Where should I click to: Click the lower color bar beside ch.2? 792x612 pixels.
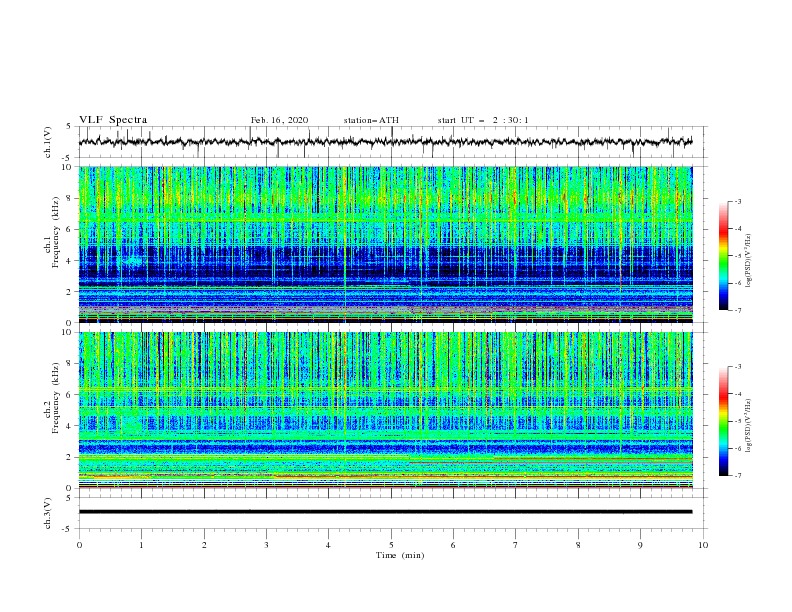click(724, 421)
